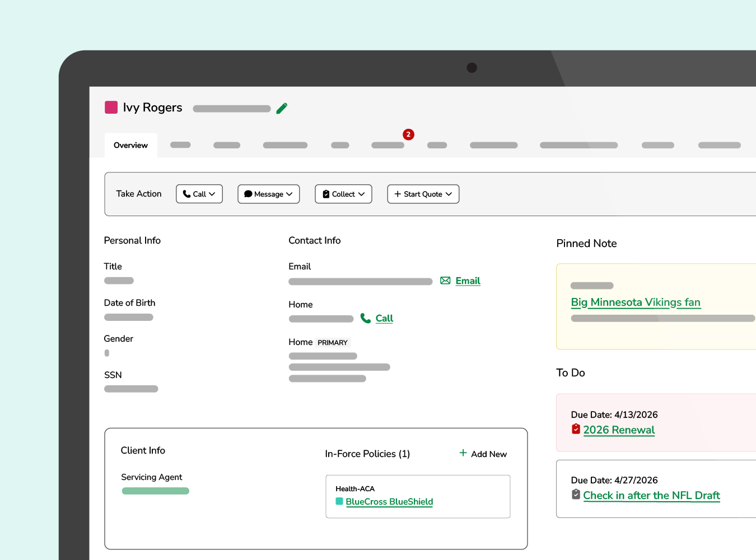The width and height of the screenshot is (756, 560).
Task: Expand the Call dropdown in Take Action
Action: 199,194
